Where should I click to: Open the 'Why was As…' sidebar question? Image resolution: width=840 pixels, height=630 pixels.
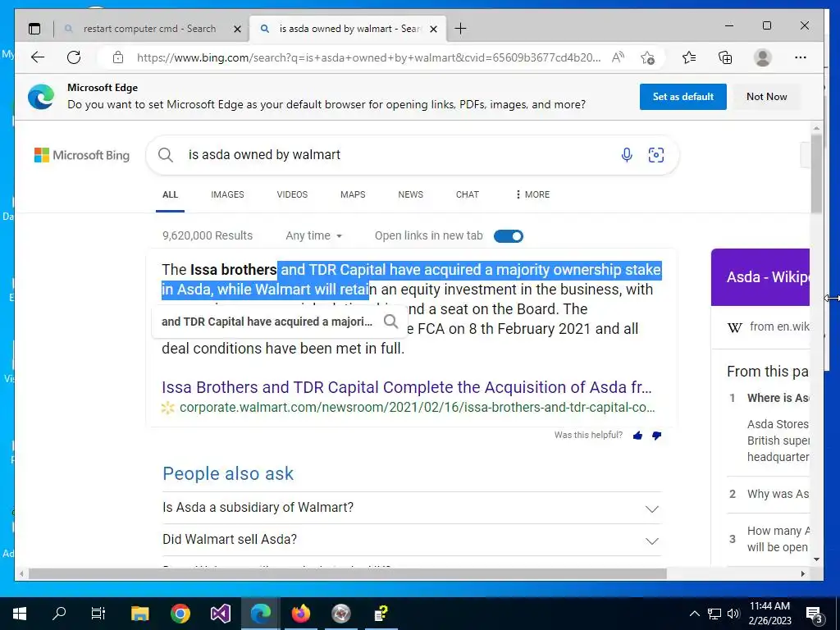tap(778, 494)
